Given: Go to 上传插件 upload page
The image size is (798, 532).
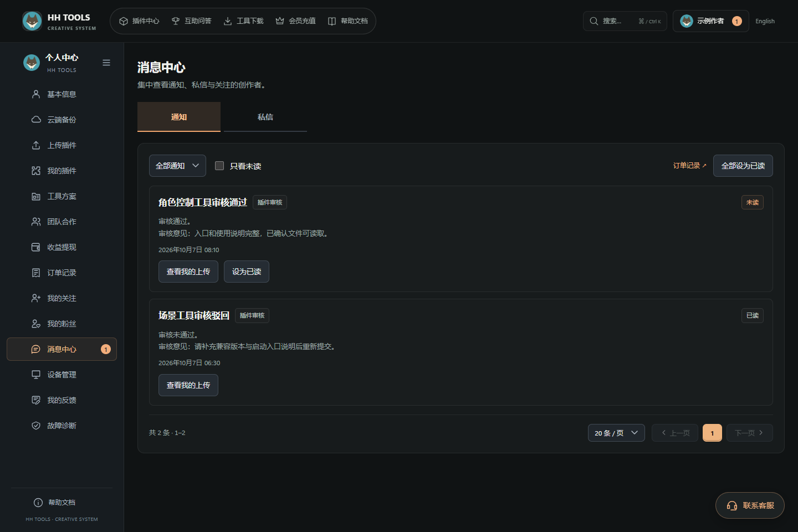Looking at the screenshot, I should (x=62, y=145).
